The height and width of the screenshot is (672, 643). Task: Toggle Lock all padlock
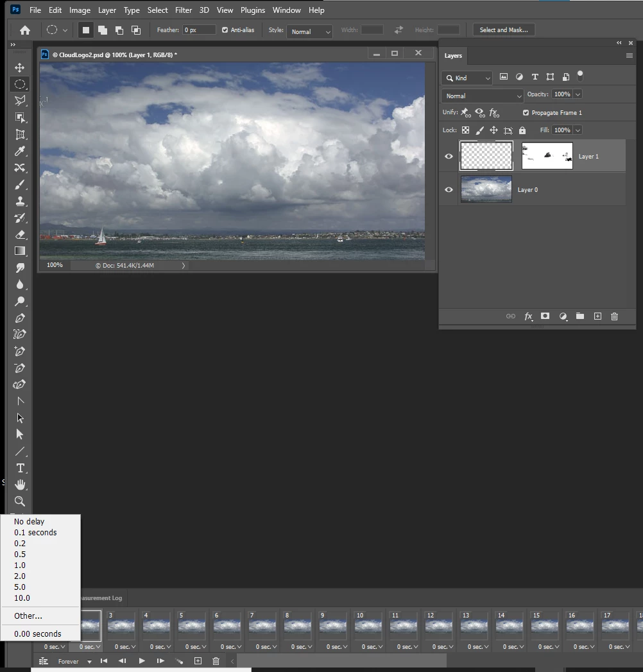point(522,130)
